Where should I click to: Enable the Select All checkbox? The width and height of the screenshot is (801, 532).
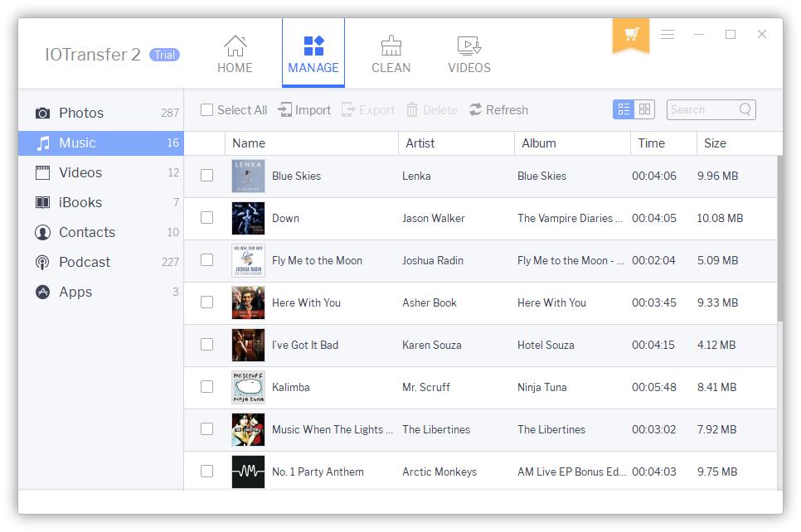(207, 110)
